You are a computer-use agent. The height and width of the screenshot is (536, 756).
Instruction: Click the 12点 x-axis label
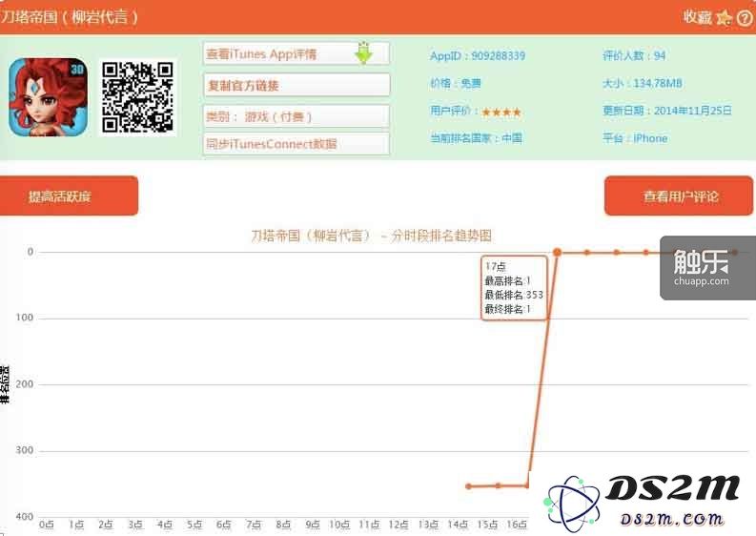coord(398,525)
